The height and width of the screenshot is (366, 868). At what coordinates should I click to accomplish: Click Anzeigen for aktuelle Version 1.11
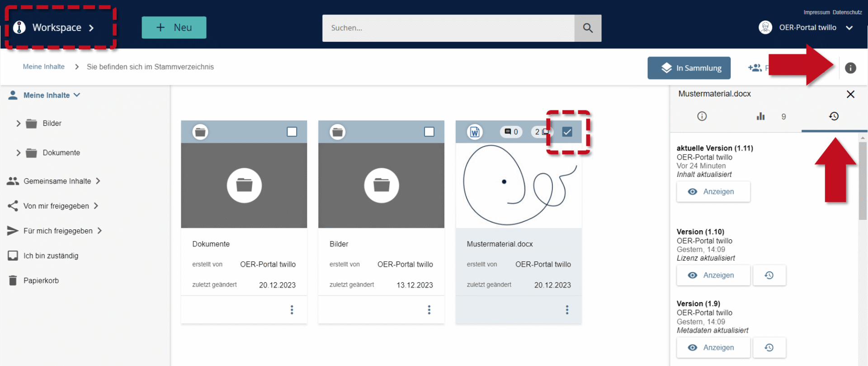713,192
